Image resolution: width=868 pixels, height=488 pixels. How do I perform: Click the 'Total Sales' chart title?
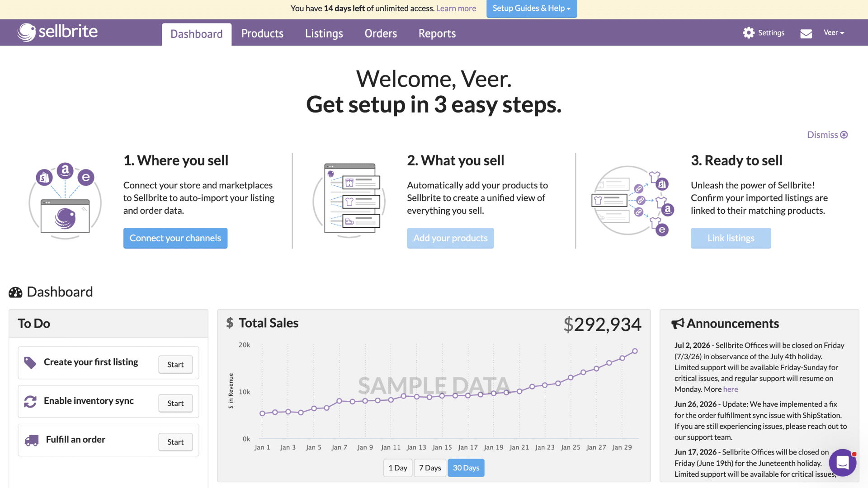269,323
